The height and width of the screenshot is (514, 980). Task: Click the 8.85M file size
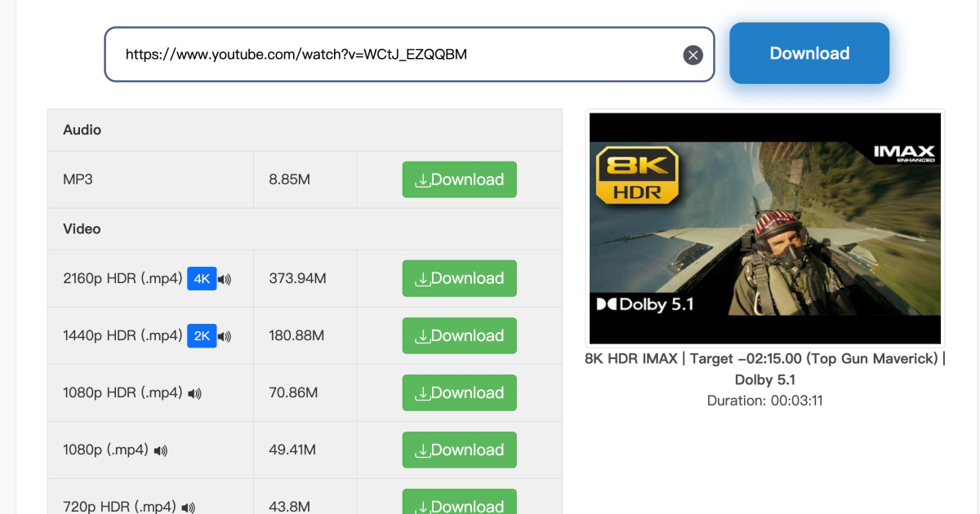click(289, 179)
